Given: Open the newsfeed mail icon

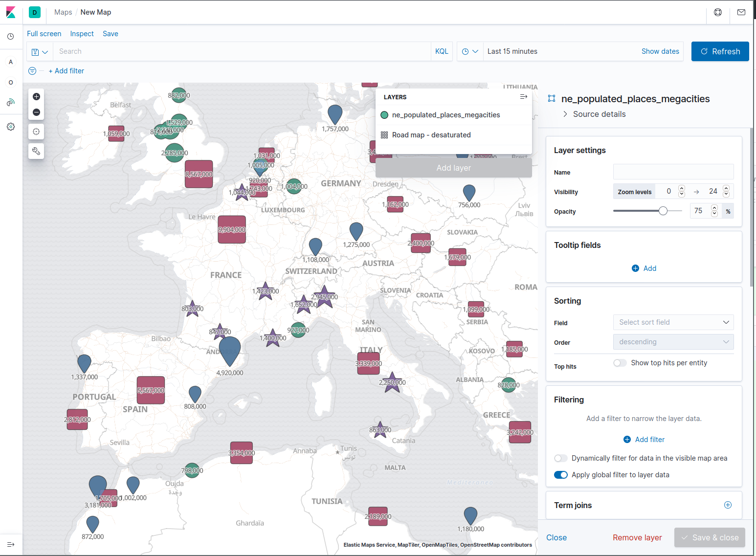Looking at the screenshot, I should coord(741,12).
